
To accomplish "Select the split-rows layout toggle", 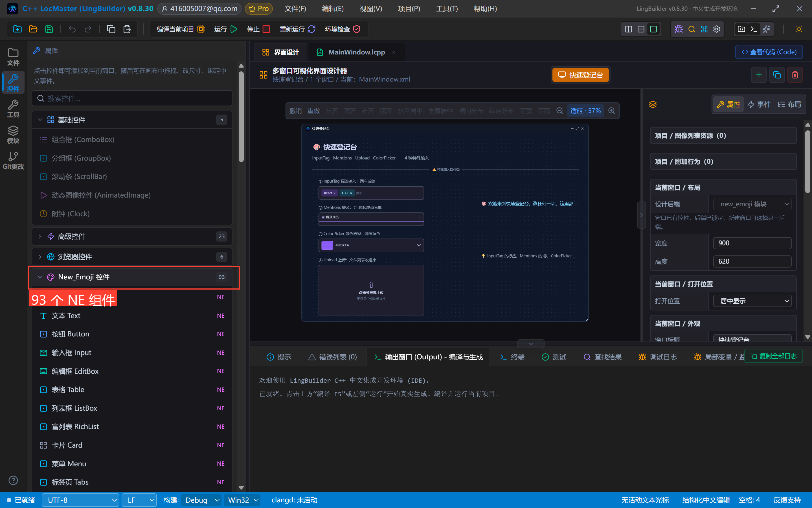I will (641, 29).
